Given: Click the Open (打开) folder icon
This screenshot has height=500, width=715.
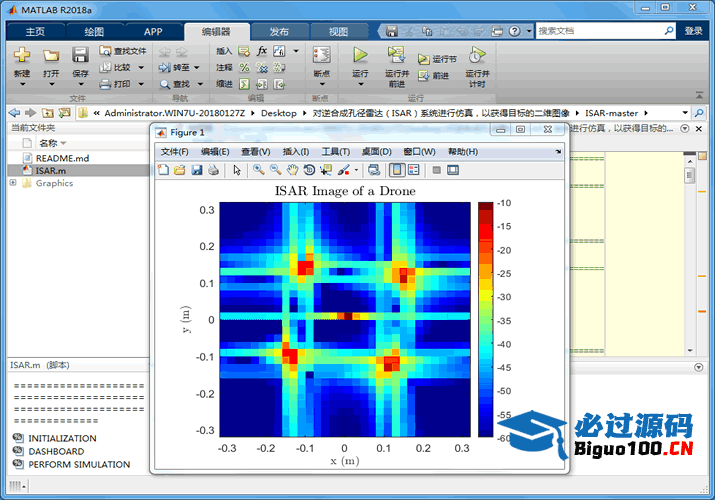Looking at the screenshot, I should [x=51, y=56].
